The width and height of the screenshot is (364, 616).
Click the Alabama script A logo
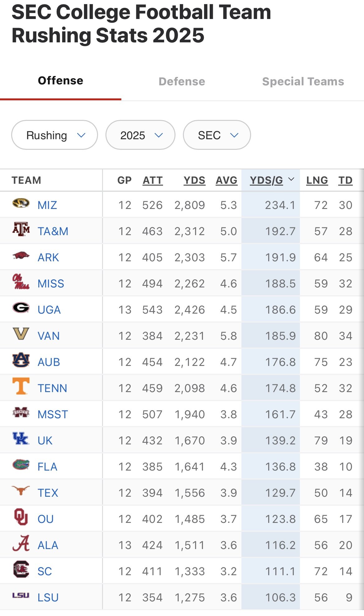tap(21, 543)
